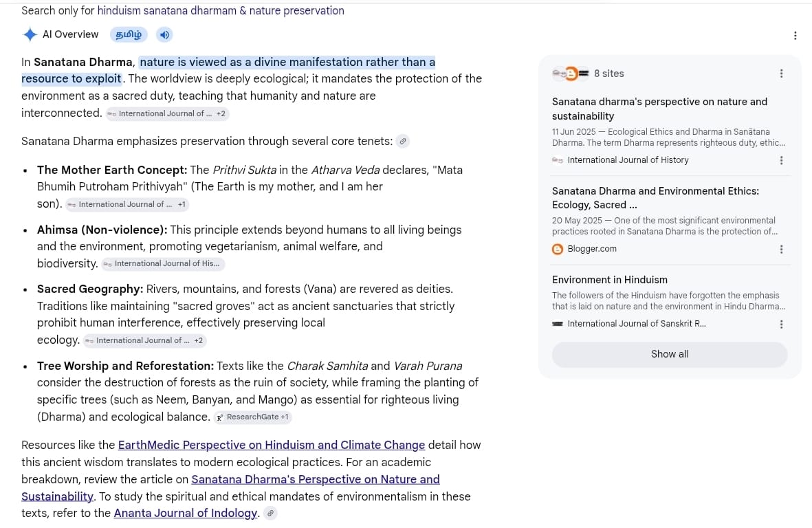Viewport: 812px width, 528px height.
Task: Play AI Overview audio with speaker icon
Action: (164, 34)
